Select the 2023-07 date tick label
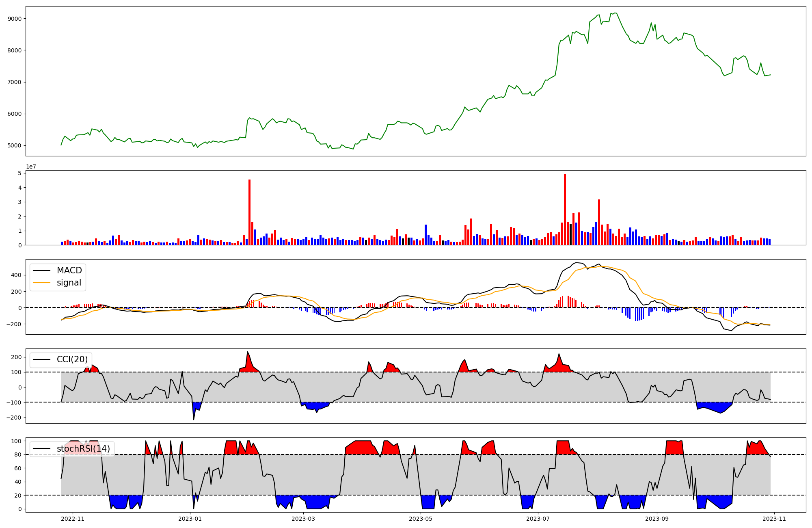 [538, 519]
